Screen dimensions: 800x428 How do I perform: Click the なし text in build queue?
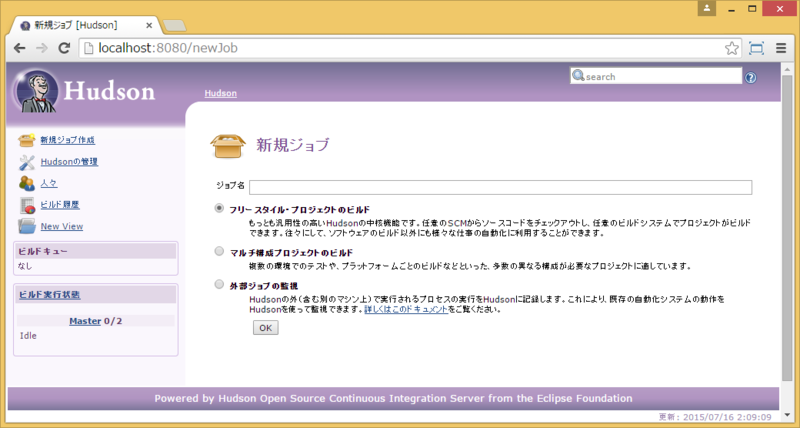25,266
